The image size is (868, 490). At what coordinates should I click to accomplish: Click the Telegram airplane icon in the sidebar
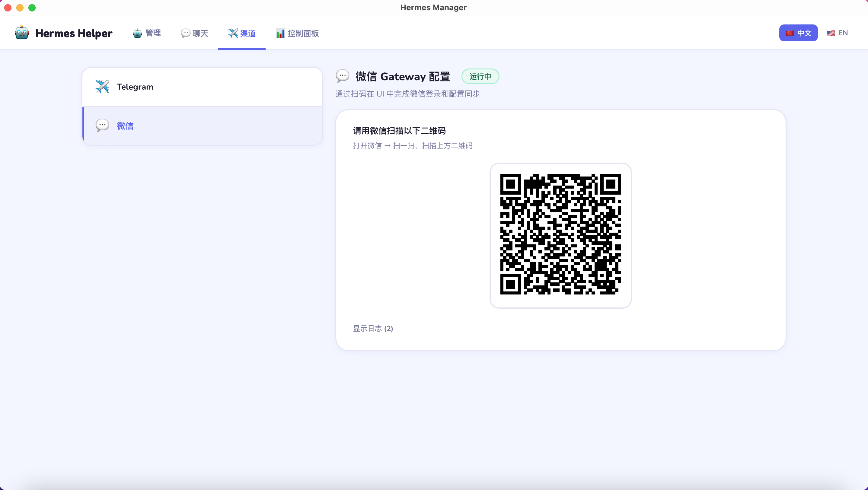102,87
